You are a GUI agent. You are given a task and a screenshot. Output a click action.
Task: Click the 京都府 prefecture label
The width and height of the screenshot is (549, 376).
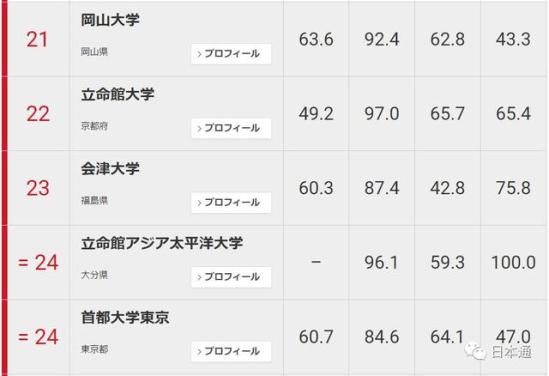tap(94, 126)
